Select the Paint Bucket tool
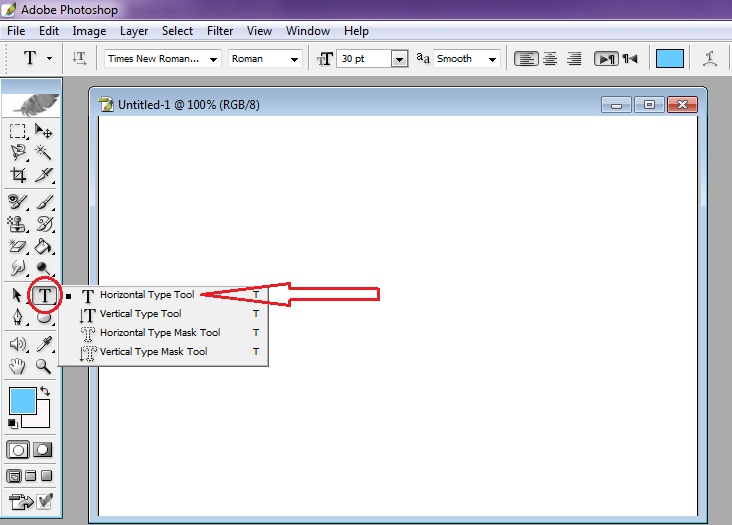 pos(43,246)
